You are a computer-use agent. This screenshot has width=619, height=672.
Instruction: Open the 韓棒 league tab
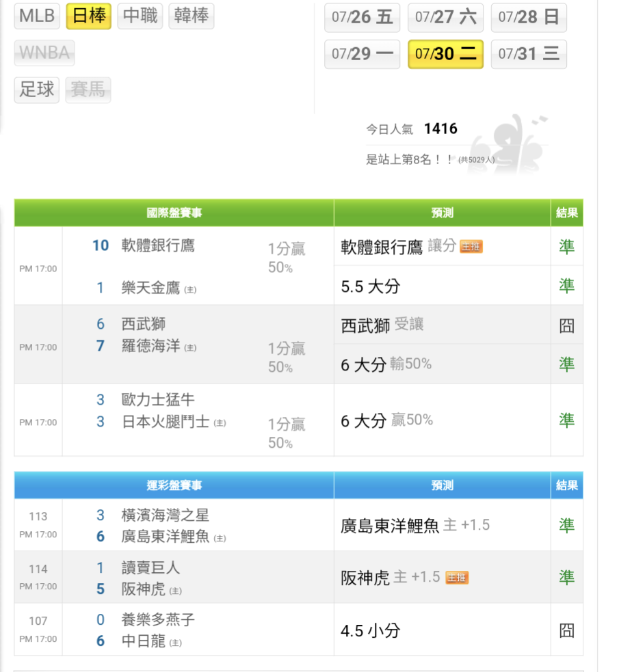click(x=192, y=16)
